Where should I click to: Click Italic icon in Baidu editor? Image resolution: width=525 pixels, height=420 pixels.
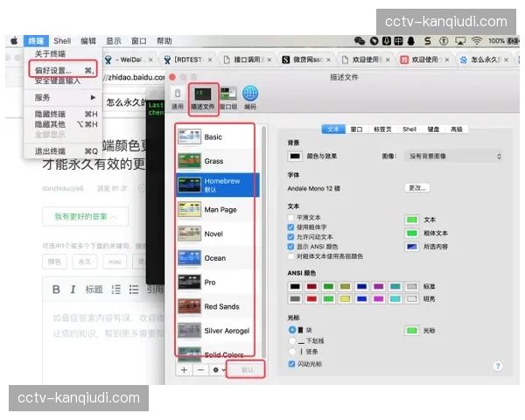(73, 290)
